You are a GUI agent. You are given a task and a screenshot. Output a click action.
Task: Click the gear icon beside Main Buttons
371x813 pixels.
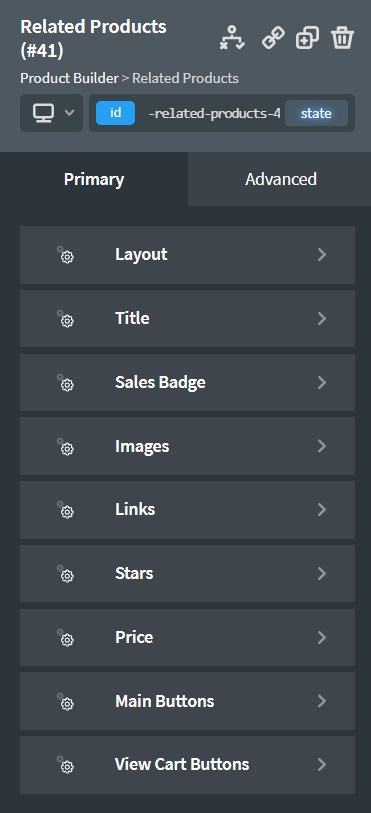point(65,702)
